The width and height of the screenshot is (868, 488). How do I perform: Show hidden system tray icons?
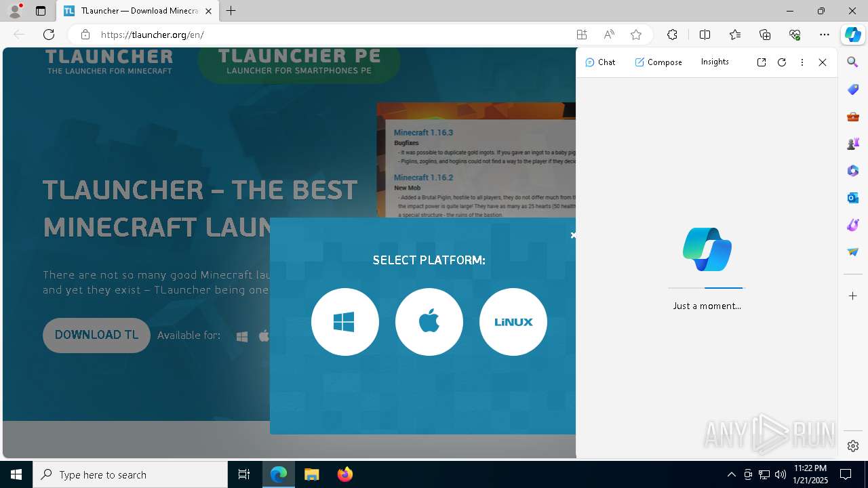731,474
